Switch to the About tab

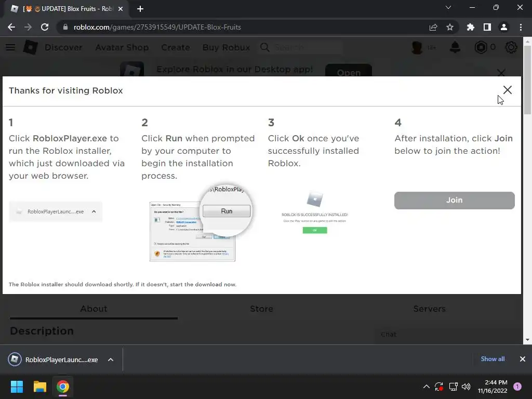(x=94, y=309)
